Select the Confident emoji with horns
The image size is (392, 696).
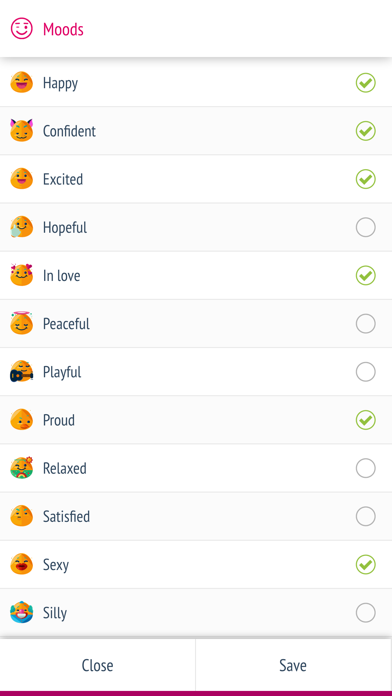point(21,130)
